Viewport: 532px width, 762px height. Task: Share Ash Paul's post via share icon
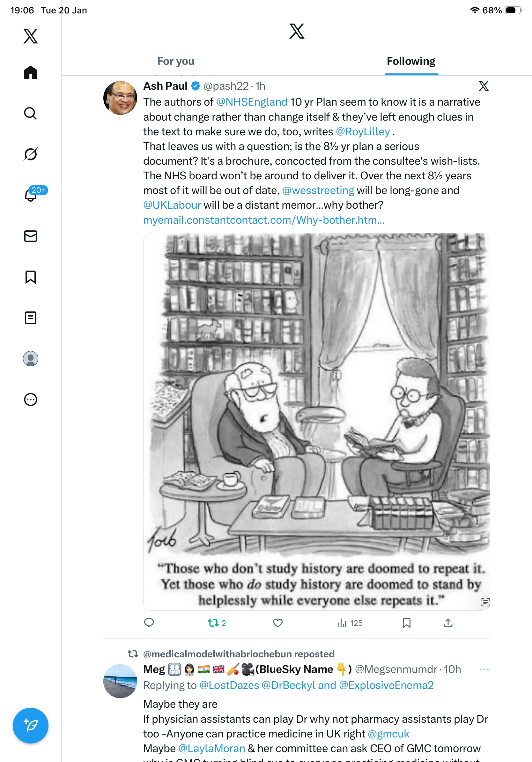[x=448, y=623]
